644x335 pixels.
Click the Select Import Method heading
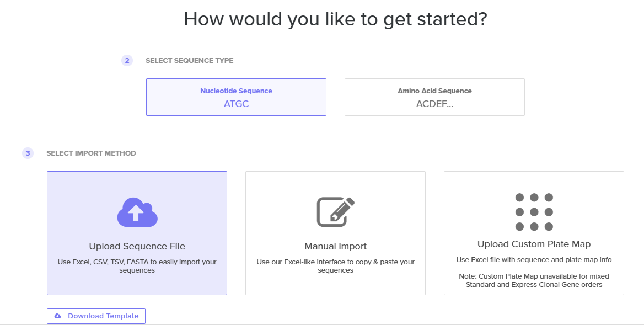click(x=91, y=153)
